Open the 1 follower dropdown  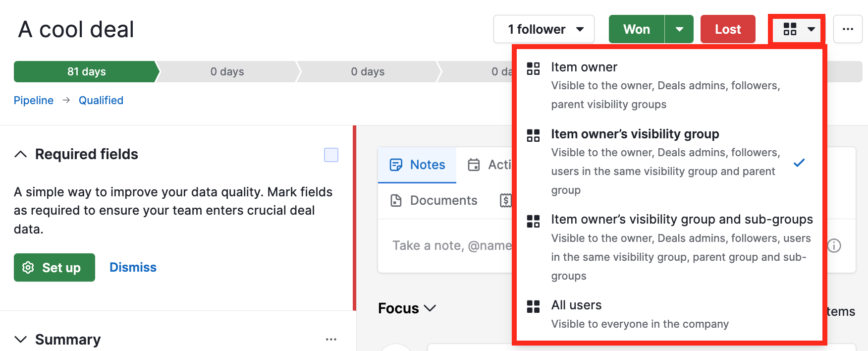(x=543, y=29)
